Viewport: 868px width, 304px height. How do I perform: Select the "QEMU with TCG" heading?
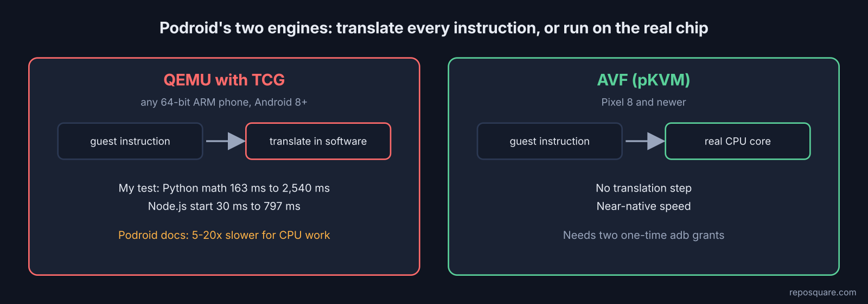click(224, 80)
